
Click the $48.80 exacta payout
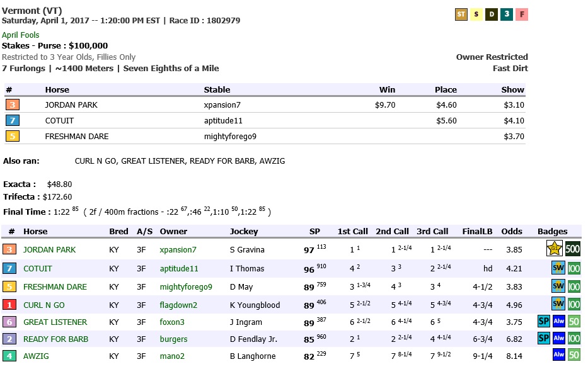coord(60,184)
